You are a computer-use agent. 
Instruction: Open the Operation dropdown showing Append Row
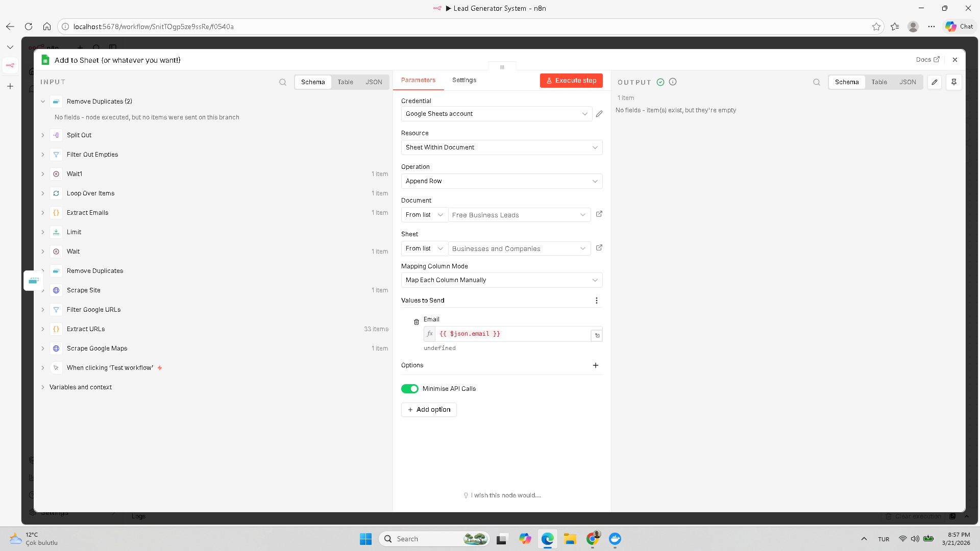pos(501,181)
